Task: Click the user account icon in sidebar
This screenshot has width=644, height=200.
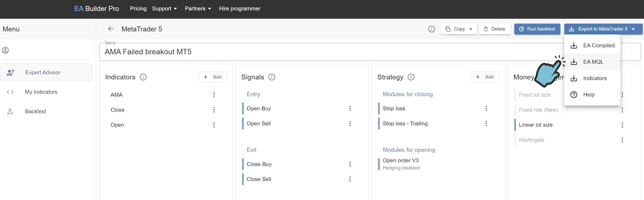Action: tap(5, 50)
